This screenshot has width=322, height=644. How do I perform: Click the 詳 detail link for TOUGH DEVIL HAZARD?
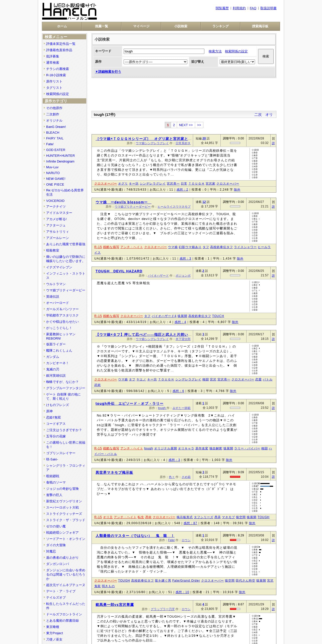pos(273,276)
